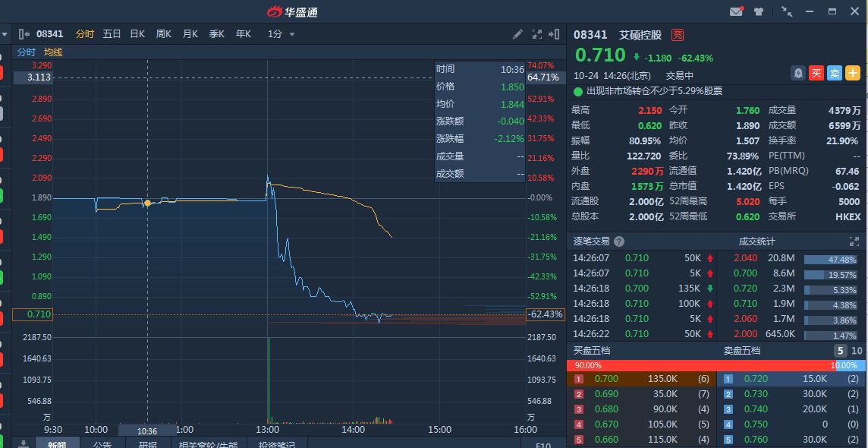Viewport: 868px width, 448px height.
Task: Open help question mark beside 逐笔交易
Action: 619,241
